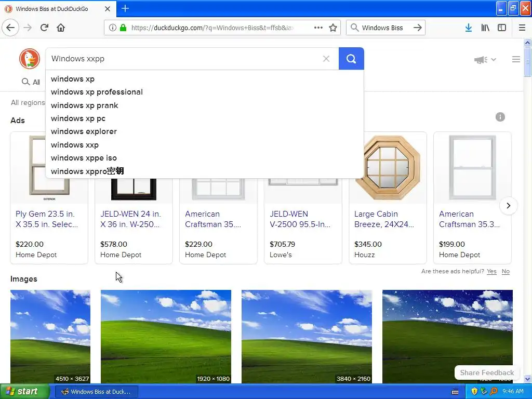The image size is (532, 399).
Task: Open the 3840 × 2160 Bliss image
Action: tap(307, 337)
